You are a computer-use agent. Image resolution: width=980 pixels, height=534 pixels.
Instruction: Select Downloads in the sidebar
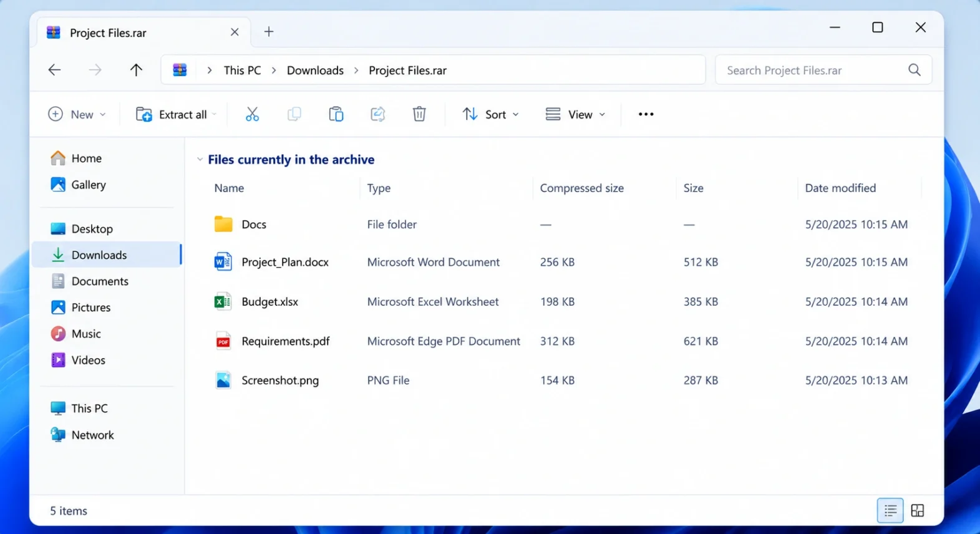106,255
